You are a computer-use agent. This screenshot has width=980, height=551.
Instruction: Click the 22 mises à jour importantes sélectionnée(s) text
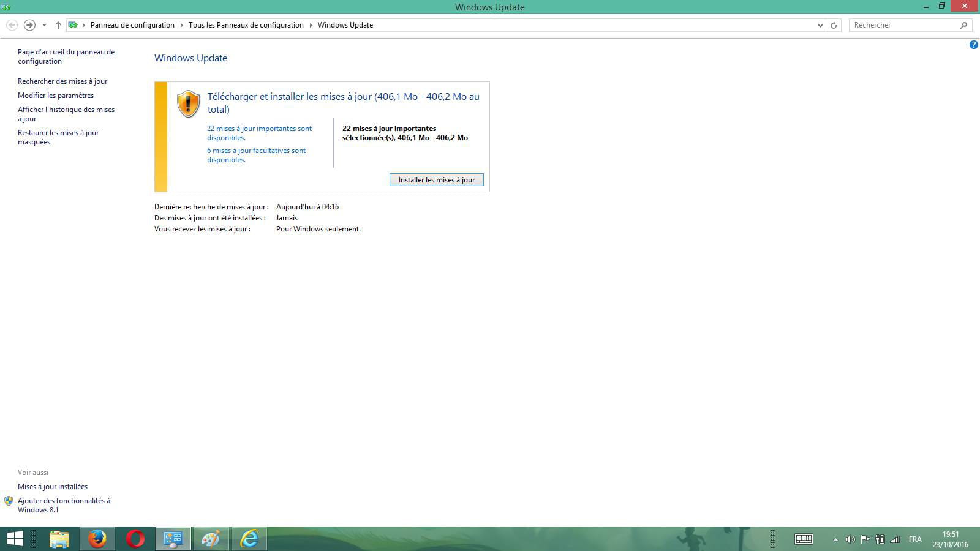405,133
